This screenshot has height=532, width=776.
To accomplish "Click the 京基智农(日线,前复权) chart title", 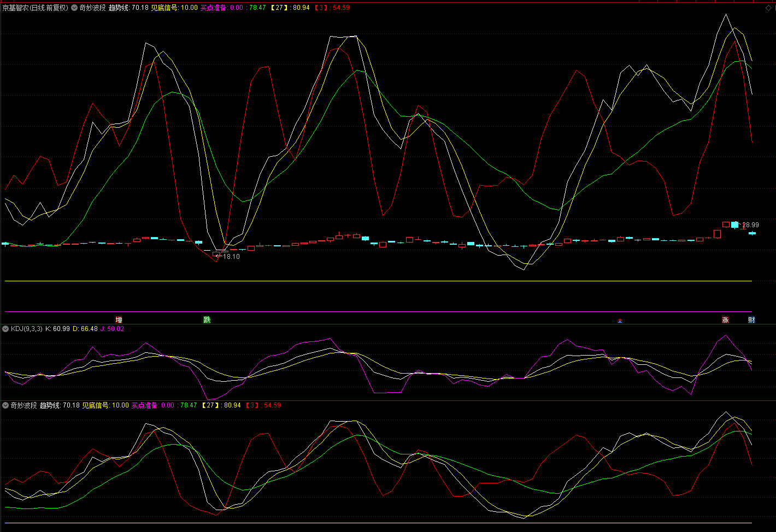I will coord(35,8).
